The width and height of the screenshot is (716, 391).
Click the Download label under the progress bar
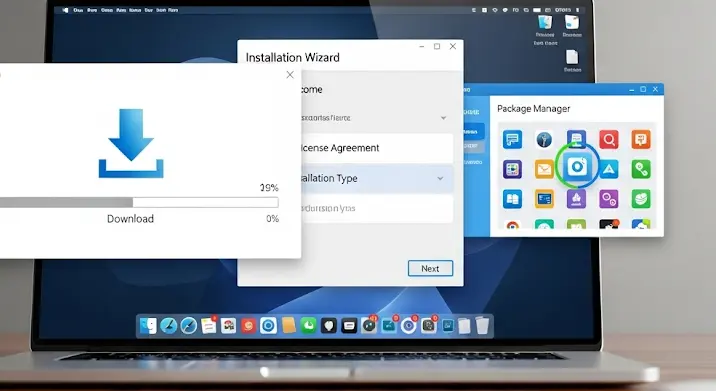coord(130,219)
